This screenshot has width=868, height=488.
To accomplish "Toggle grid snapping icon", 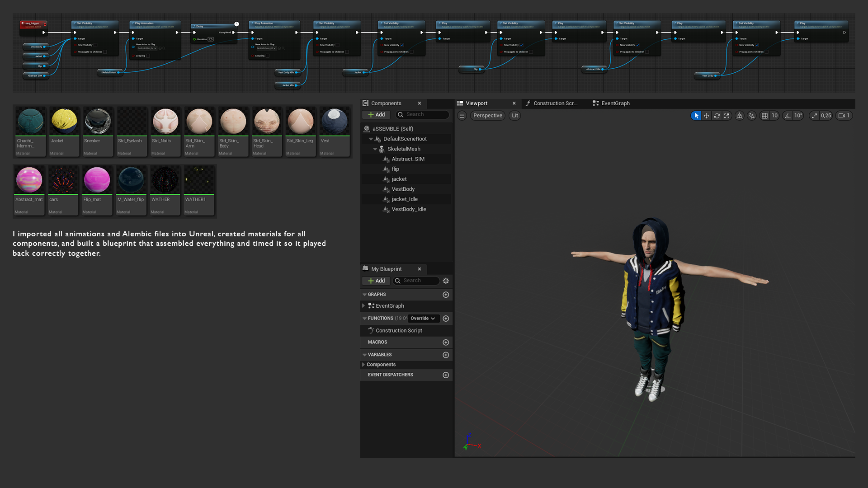I will tap(764, 116).
